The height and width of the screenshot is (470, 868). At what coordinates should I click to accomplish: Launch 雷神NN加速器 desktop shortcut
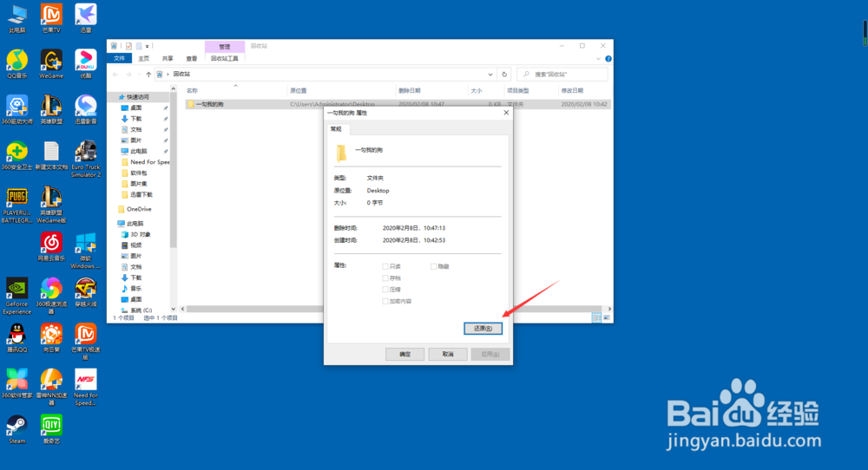51,388
